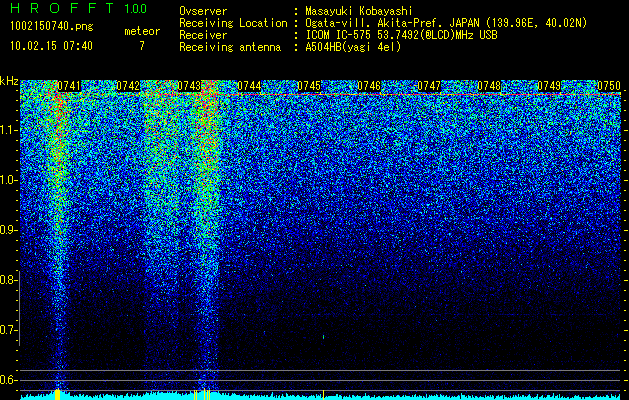Screen dimensions: 629x400
Task: Click the 0.9 kHz axis label
Action: pyautogui.click(x=8, y=230)
